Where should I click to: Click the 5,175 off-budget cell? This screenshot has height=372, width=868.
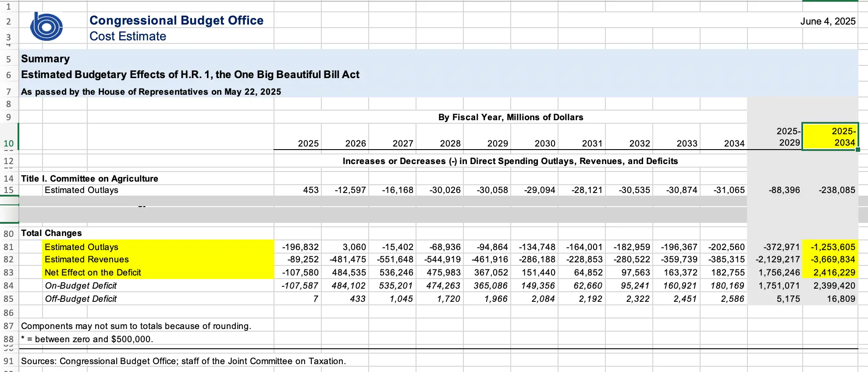coord(788,299)
